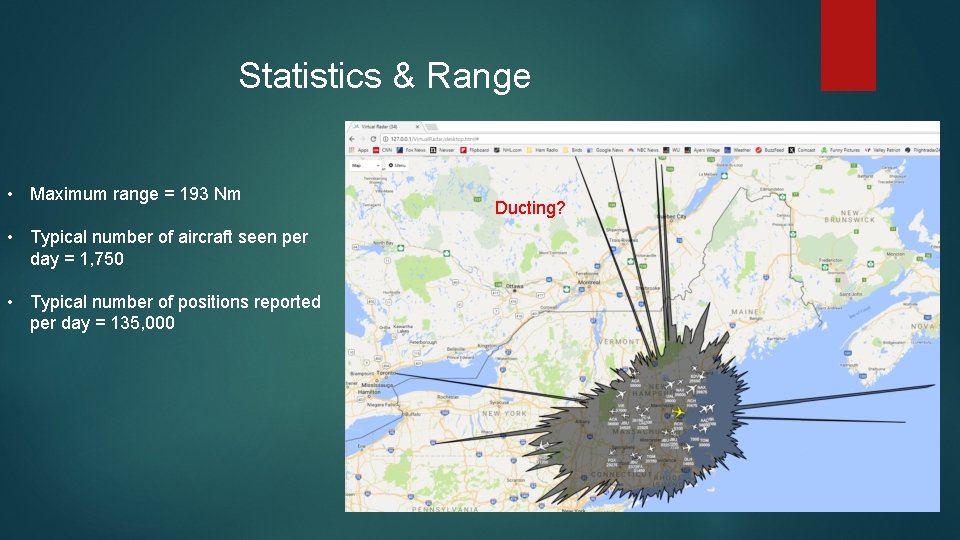Open the Google News bookmark

click(x=605, y=150)
